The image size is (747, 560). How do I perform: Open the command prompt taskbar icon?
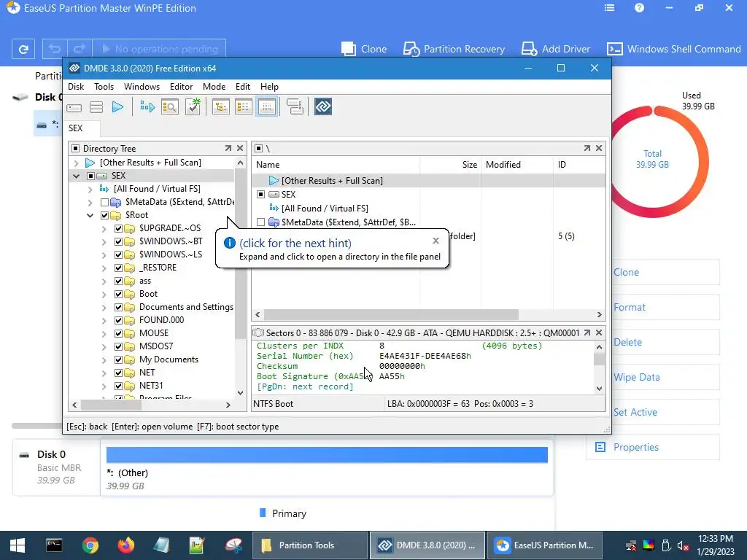[54, 545]
